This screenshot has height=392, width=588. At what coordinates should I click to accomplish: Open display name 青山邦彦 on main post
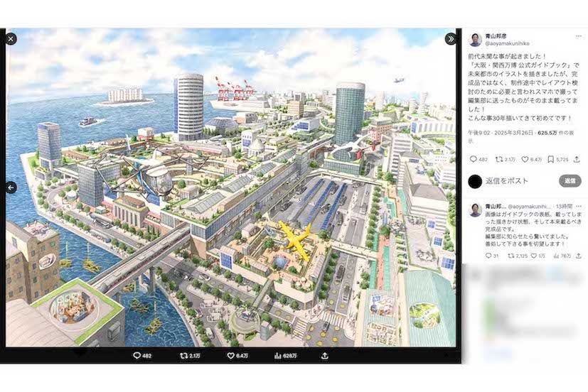[496, 36]
